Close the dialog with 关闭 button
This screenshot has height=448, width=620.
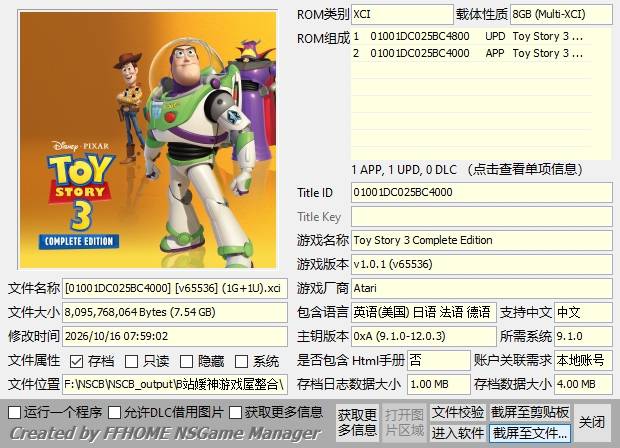592,423
